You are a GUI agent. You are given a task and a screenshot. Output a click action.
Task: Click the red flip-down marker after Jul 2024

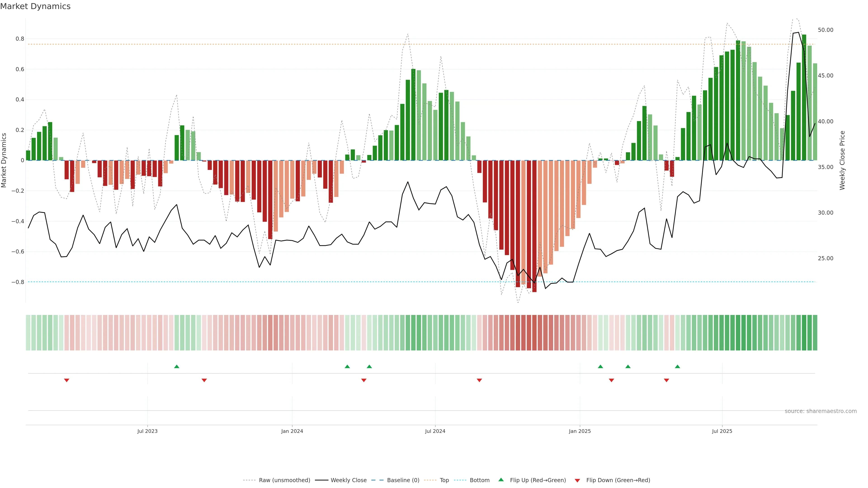tap(479, 380)
